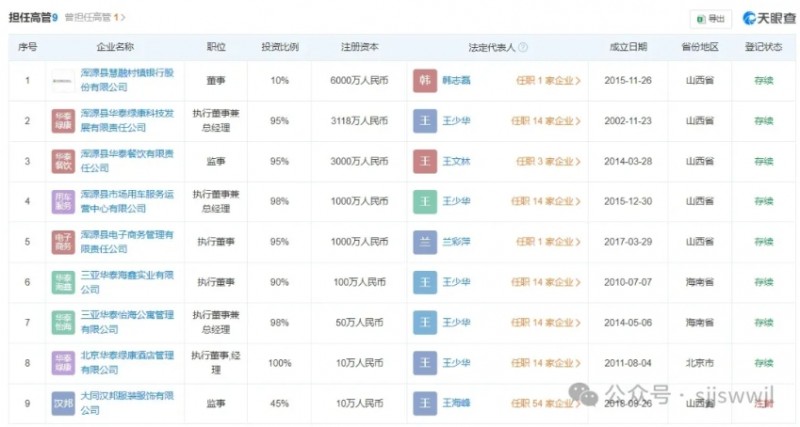Image resolution: width=800 pixels, height=427 pixels.
Task: Click 王 avatar in 三亚华泰怡海公寓 row
Action: (x=425, y=322)
